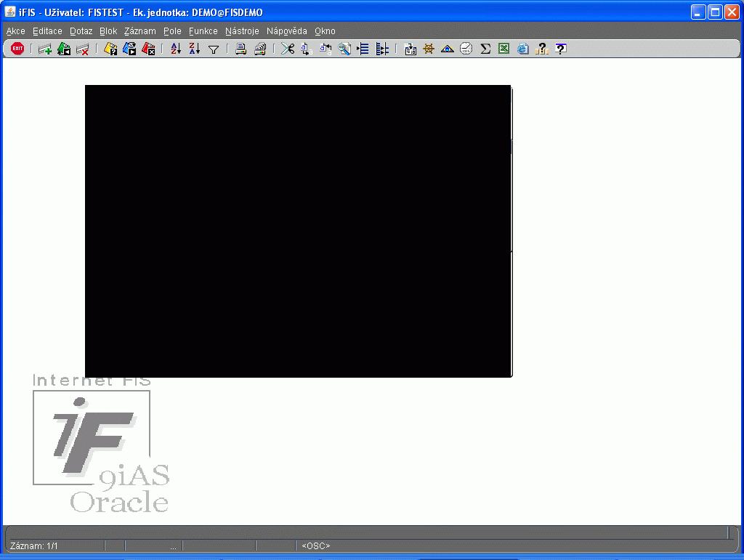Screen dimensions: 744x560
Task: Open the Okno menu
Action: point(325,31)
